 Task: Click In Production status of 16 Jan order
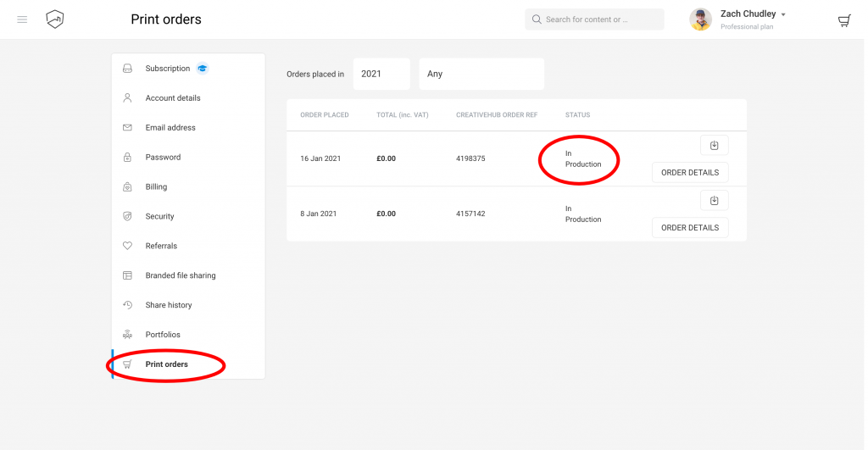tap(583, 158)
